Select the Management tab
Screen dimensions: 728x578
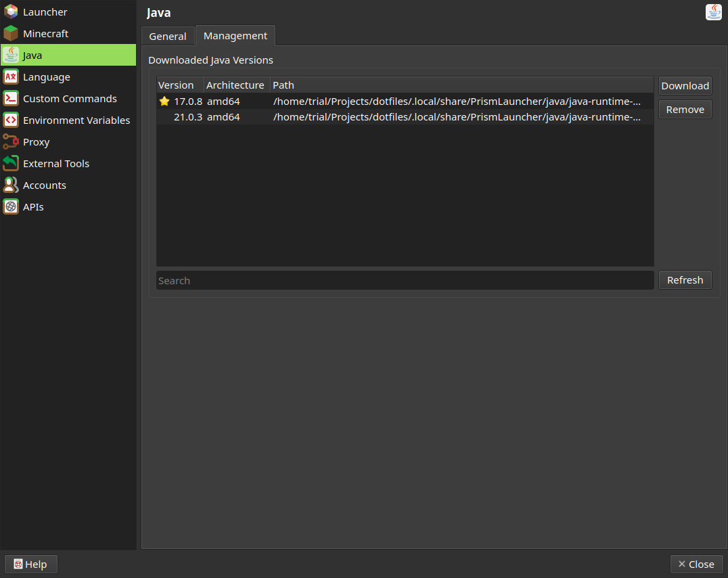click(x=235, y=36)
